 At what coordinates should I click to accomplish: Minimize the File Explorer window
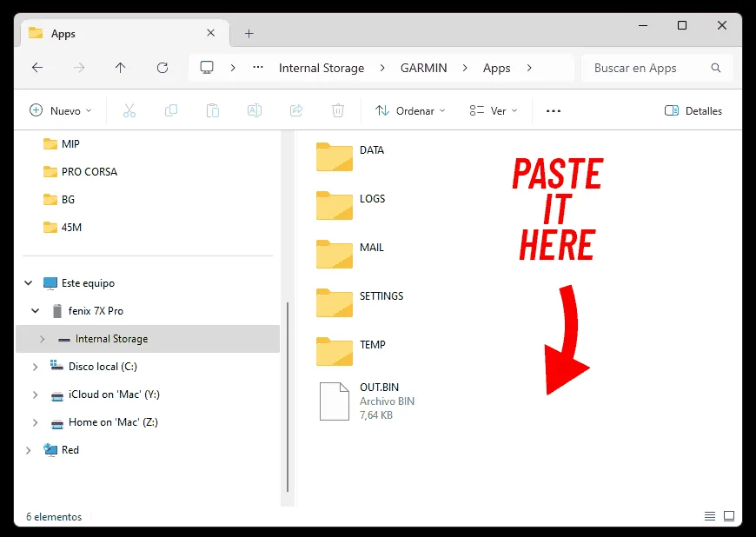pyautogui.click(x=643, y=25)
